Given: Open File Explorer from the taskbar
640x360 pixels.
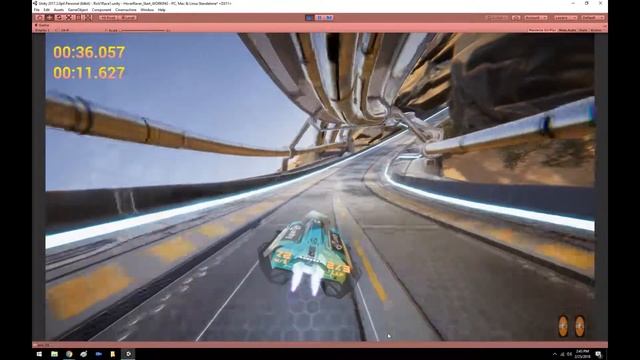Looking at the screenshot, I should 54,354.
